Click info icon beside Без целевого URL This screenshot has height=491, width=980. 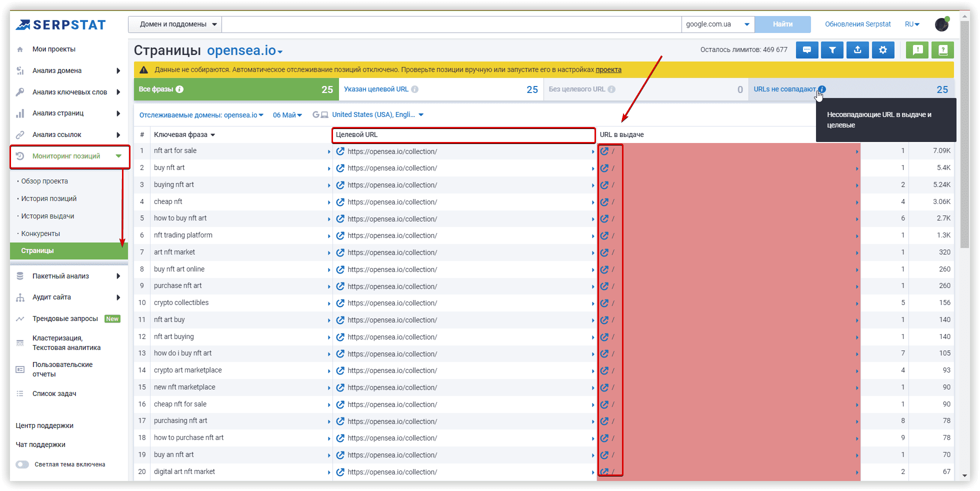coord(611,89)
